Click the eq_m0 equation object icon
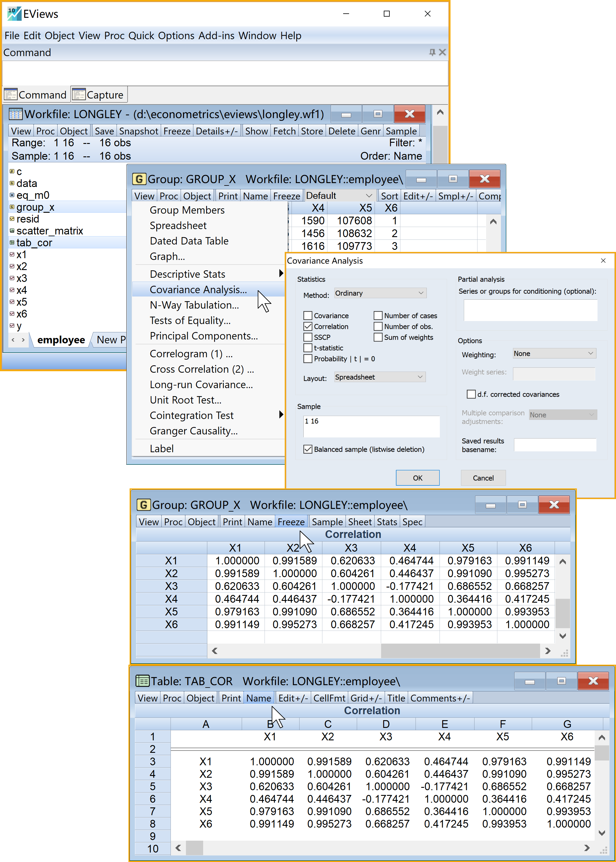The height and width of the screenshot is (862, 616). (x=12, y=195)
